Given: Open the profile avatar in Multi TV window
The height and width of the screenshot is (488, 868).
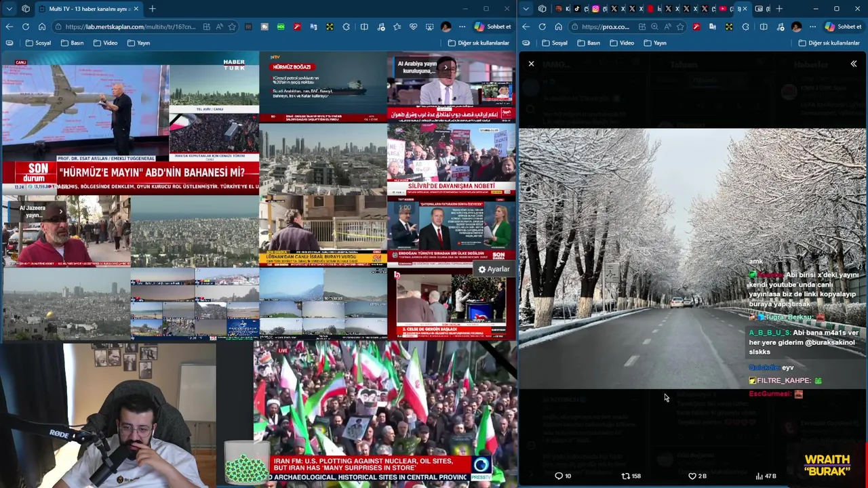Looking at the screenshot, I should click(446, 26).
